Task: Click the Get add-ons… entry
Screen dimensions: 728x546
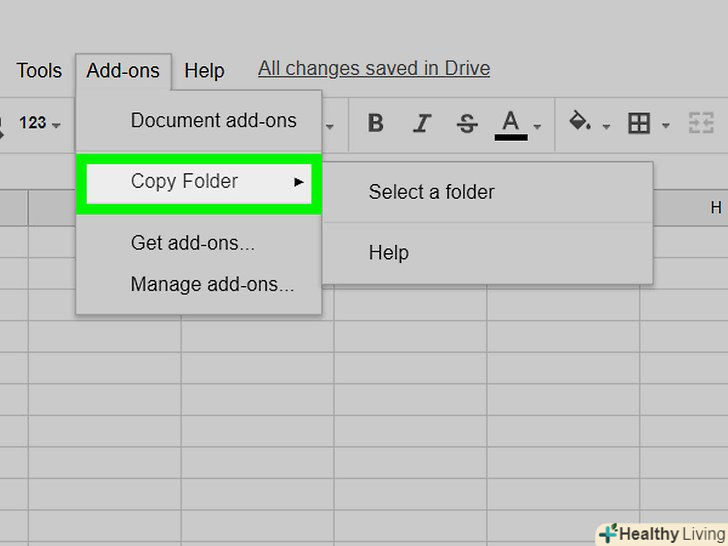Action: [192, 243]
